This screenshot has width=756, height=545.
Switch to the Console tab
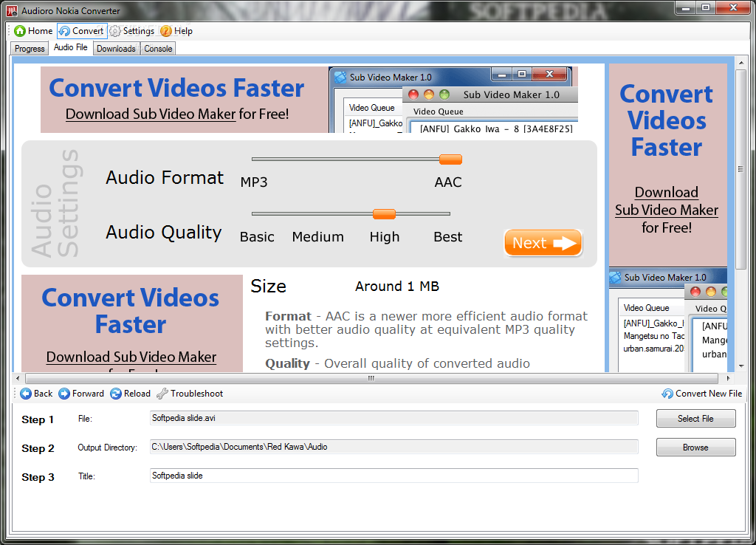pos(158,49)
